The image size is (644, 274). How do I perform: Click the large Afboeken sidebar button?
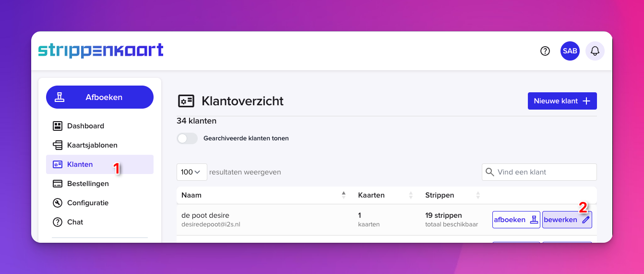(100, 97)
